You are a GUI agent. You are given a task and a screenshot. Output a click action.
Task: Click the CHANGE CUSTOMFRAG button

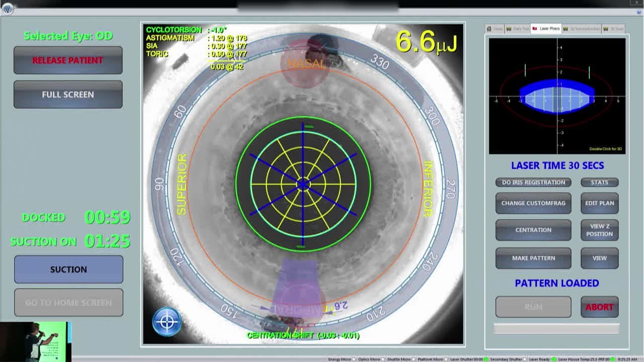pyautogui.click(x=533, y=203)
